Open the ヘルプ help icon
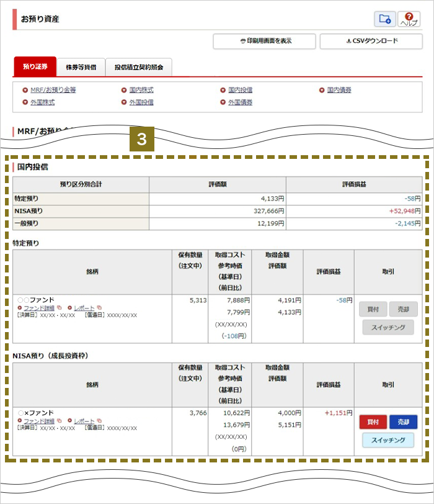 click(409, 19)
